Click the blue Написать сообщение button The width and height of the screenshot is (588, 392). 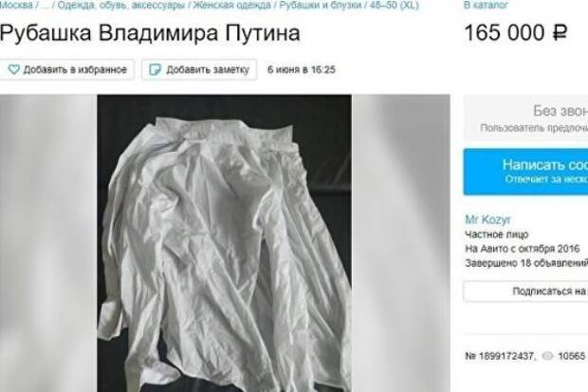tap(525, 172)
